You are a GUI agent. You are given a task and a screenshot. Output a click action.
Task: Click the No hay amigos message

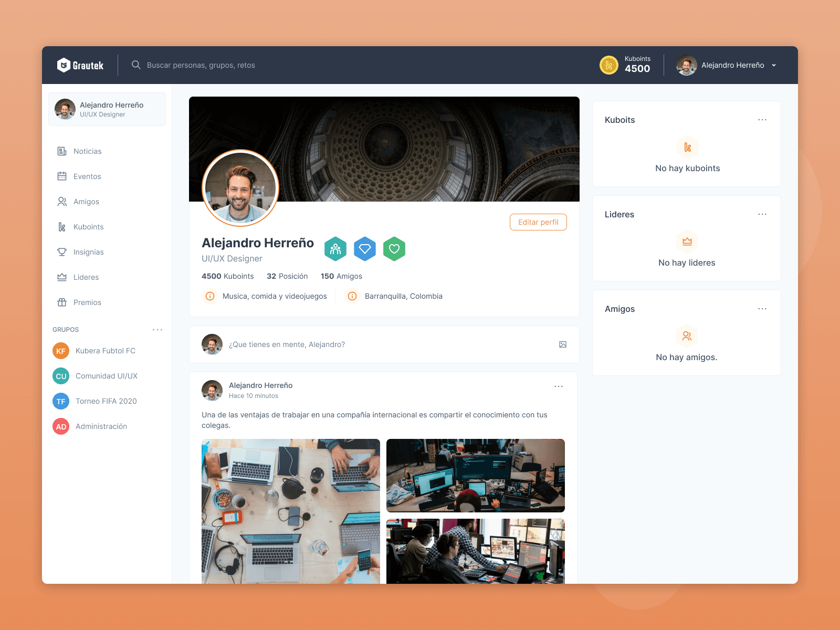coord(687,357)
